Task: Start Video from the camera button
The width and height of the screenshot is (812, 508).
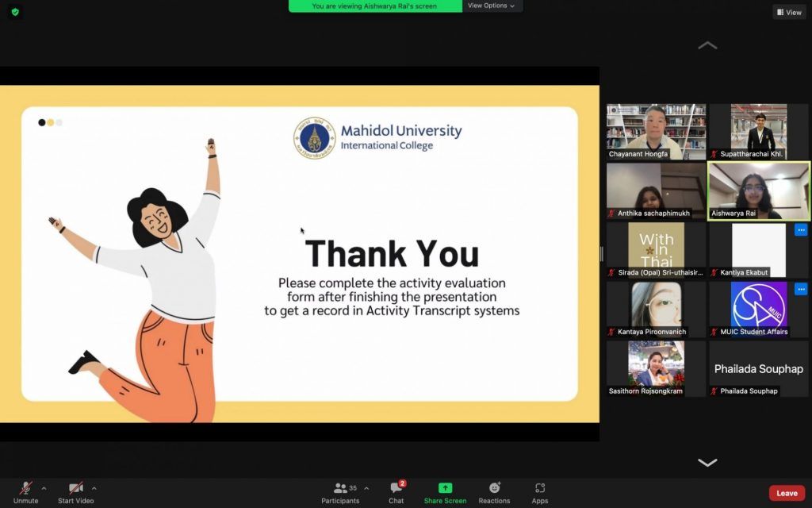Action: (75, 491)
